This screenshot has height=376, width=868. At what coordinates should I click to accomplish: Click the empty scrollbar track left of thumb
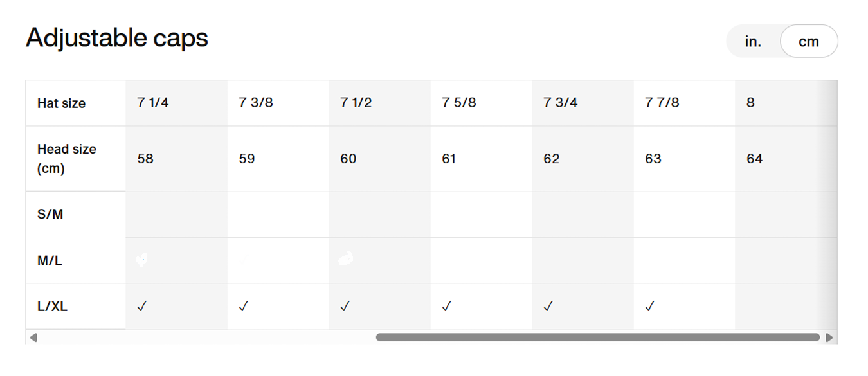coord(206,337)
